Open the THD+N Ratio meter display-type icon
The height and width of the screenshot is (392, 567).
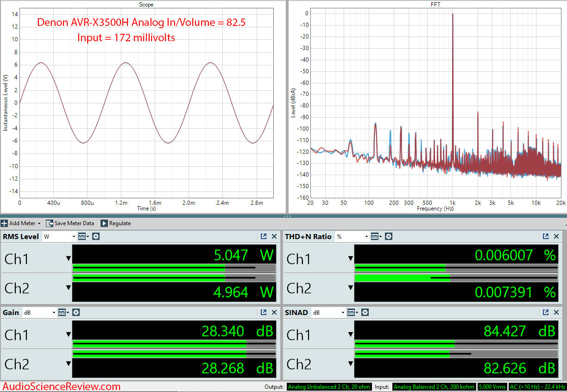point(376,236)
